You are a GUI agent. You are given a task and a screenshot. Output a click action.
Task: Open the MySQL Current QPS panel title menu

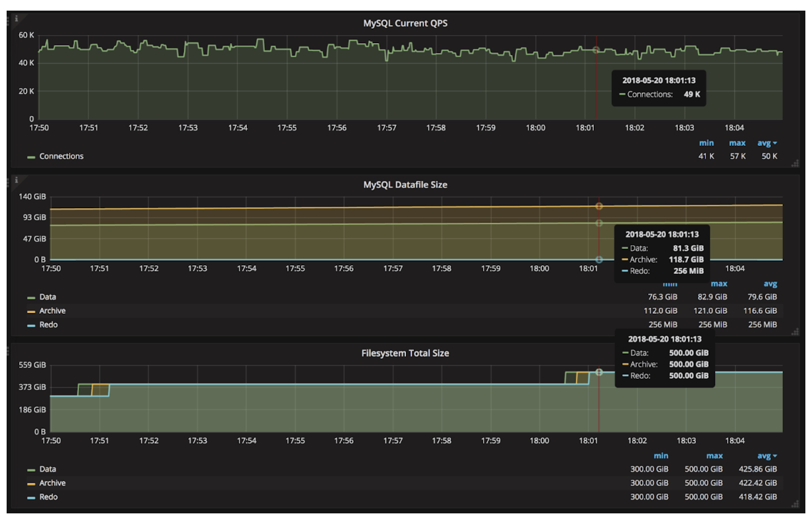pyautogui.click(x=405, y=23)
